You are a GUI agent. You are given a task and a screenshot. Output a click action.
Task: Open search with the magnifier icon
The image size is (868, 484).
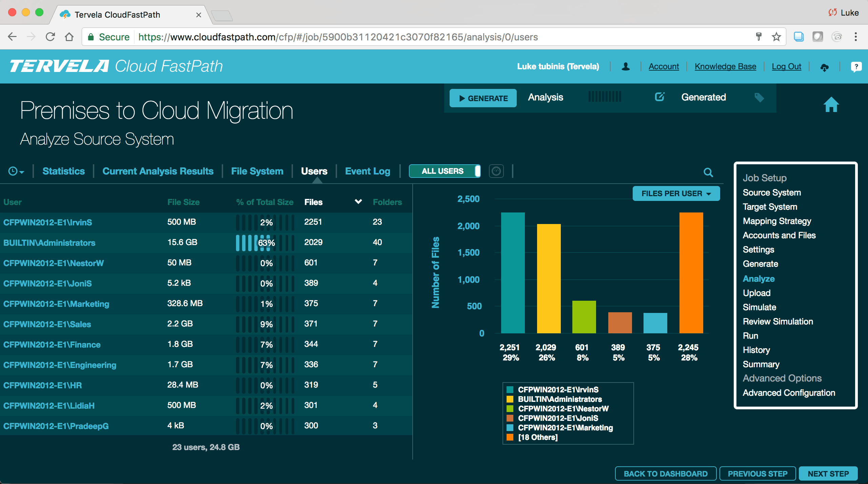pos(708,172)
